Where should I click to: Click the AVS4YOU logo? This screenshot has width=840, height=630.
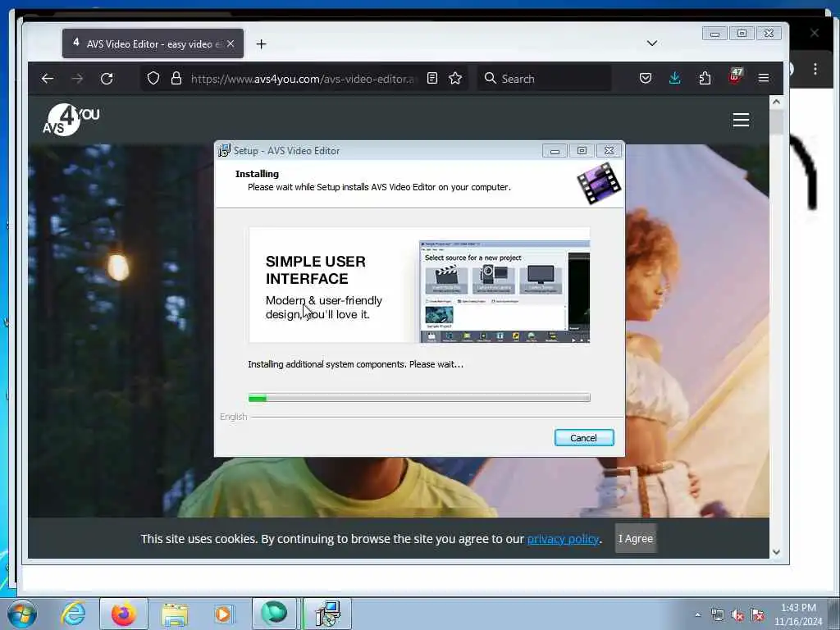click(71, 120)
